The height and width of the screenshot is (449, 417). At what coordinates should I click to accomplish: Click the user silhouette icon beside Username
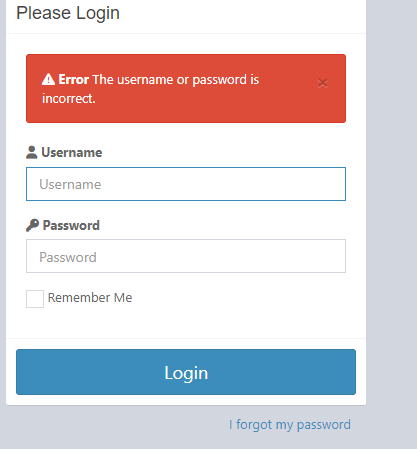[x=32, y=152]
